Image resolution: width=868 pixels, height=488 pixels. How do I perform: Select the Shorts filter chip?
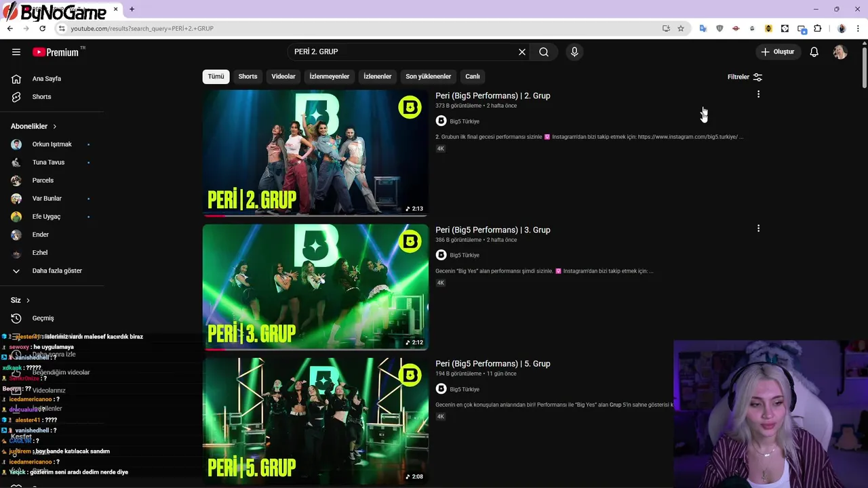(x=248, y=77)
